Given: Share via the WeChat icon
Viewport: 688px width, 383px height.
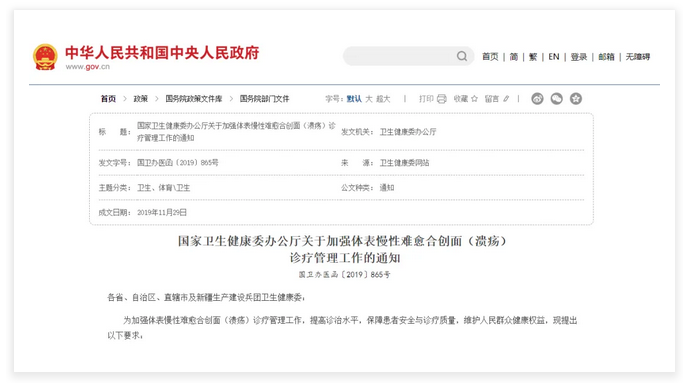Looking at the screenshot, I should point(556,99).
